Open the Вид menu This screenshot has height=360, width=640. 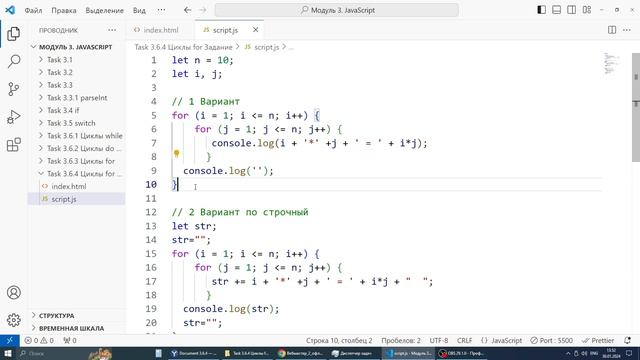pyautogui.click(x=139, y=10)
